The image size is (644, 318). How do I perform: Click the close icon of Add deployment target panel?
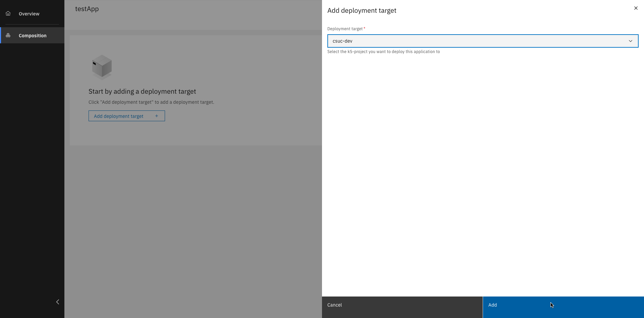tap(636, 8)
